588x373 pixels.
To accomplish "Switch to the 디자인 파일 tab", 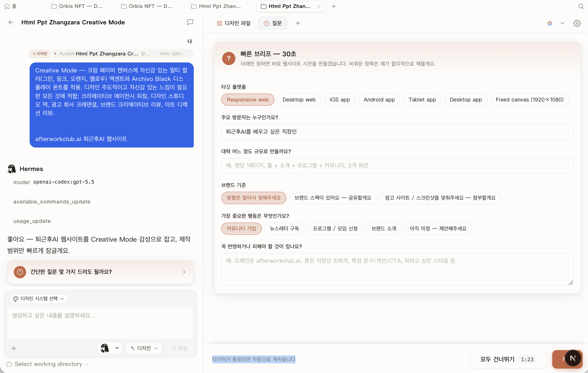I will coord(234,23).
